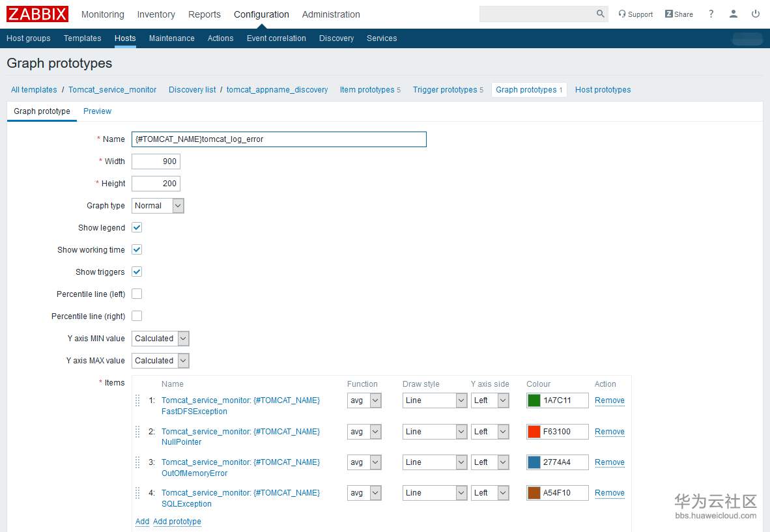Screen dimensions: 770x532
Task: Click the Share Z icon
Action: pyautogui.click(x=669, y=14)
